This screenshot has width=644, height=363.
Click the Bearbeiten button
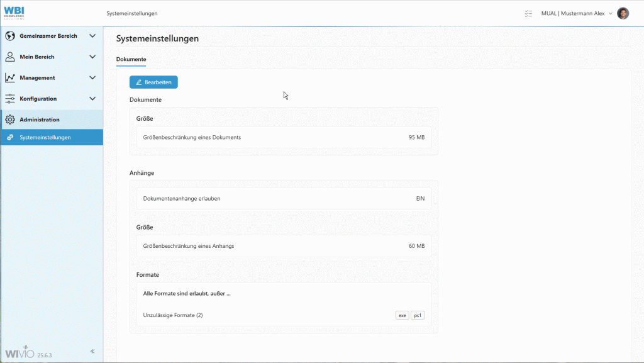click(153, 82)
